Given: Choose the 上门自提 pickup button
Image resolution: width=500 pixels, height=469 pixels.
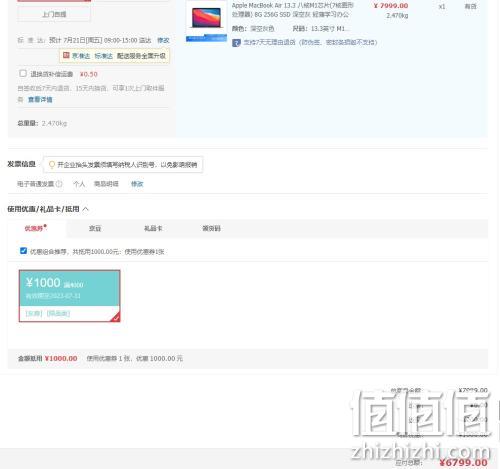Looking at the screenshot, I should [x=54, y=14].
